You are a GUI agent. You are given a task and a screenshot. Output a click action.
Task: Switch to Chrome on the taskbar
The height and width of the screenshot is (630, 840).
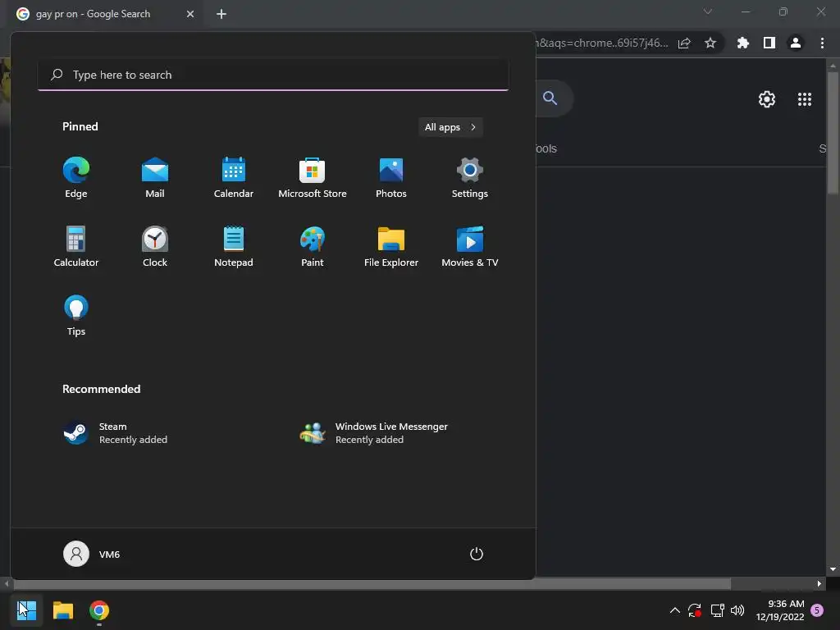(99, 610)
